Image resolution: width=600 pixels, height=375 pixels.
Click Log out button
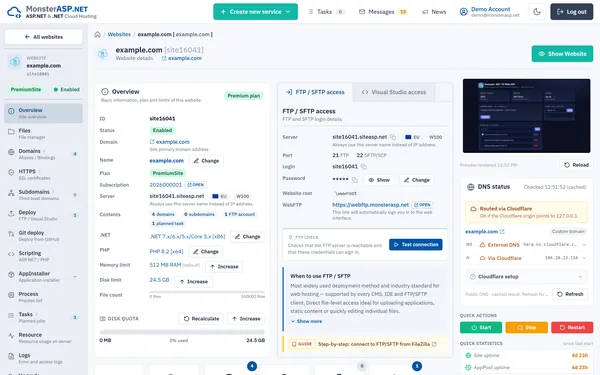(571, 12)
